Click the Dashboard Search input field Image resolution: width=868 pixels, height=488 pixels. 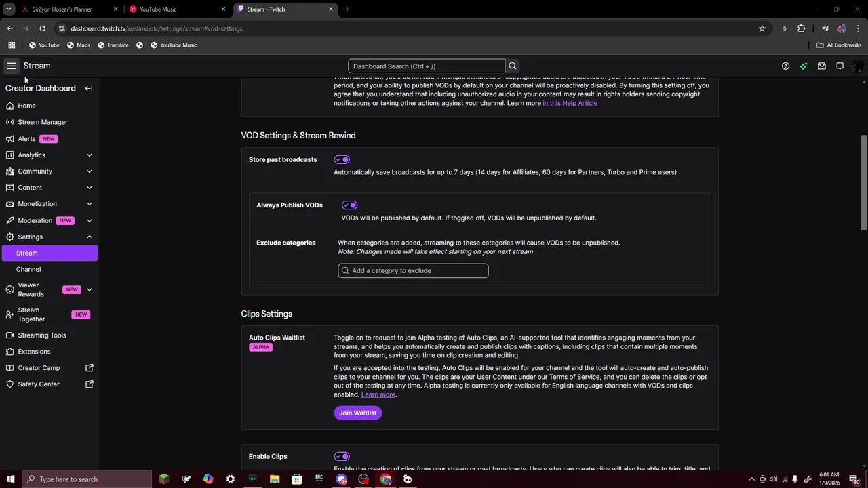427,66
